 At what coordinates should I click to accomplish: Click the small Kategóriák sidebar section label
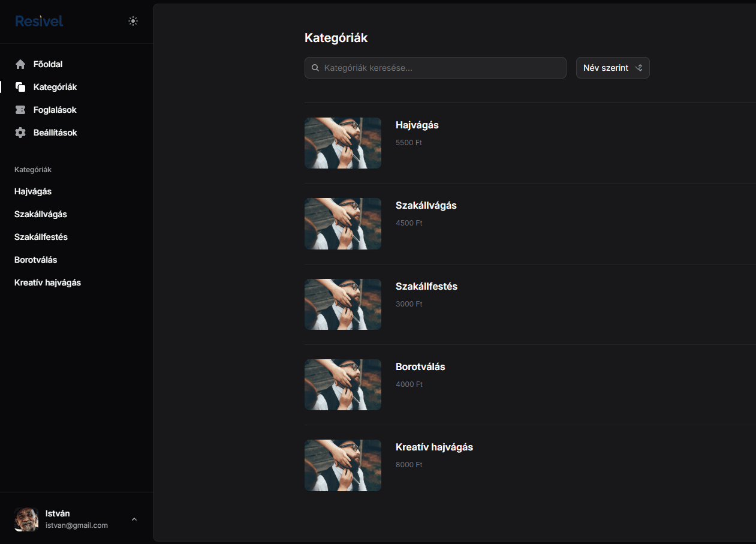[x=33, y=170]
